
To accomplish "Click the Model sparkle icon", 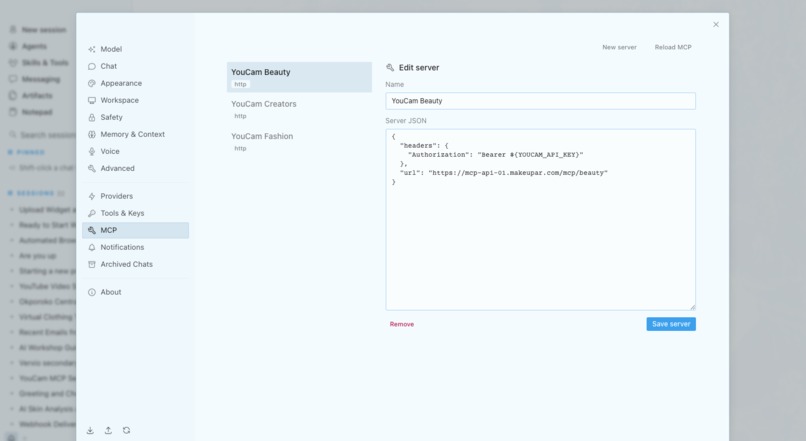I will point(91,49).
